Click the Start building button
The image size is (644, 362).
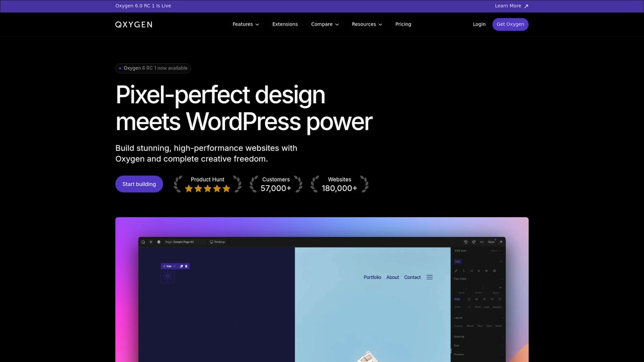(x=139, y=184)
